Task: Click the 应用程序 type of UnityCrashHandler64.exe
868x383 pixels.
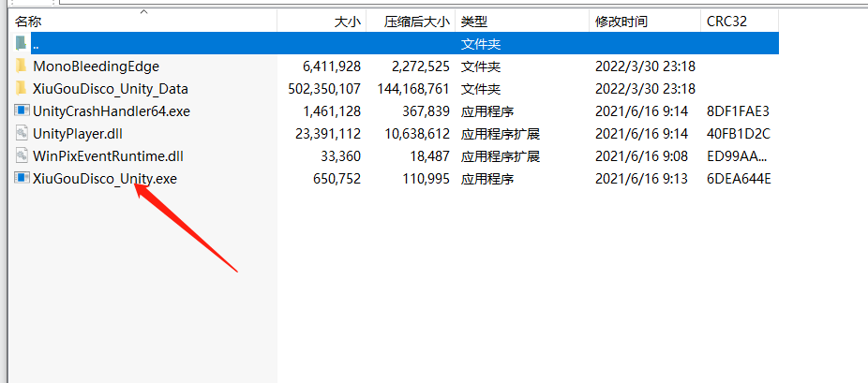Action: coord(487,111)
